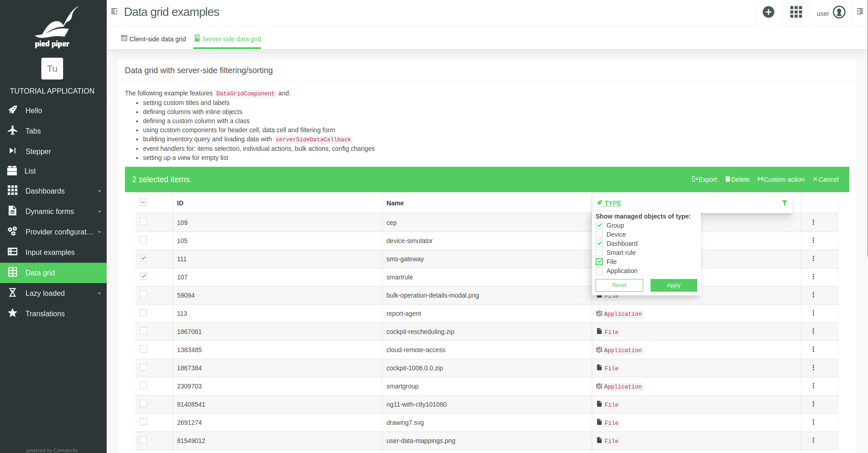Screen dimensions: 868x453
Task: Check the Application type filter checkbox
Action: (599, 271)
